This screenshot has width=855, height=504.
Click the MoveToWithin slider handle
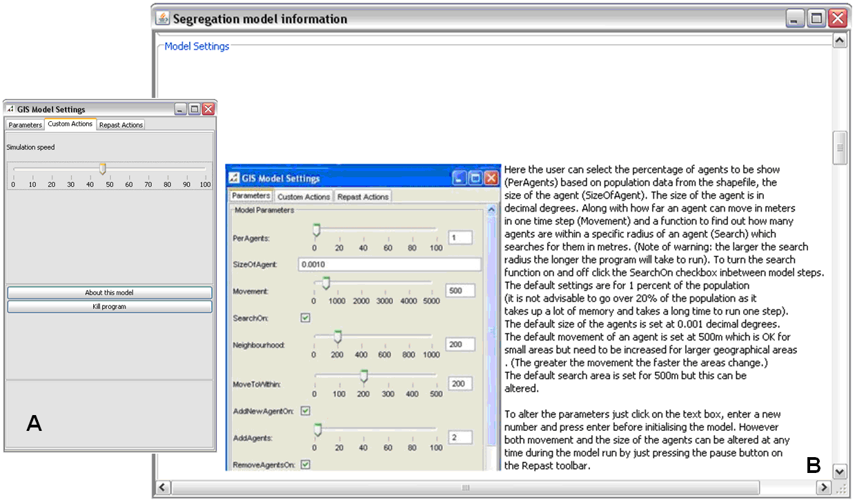tap(364, 376)
